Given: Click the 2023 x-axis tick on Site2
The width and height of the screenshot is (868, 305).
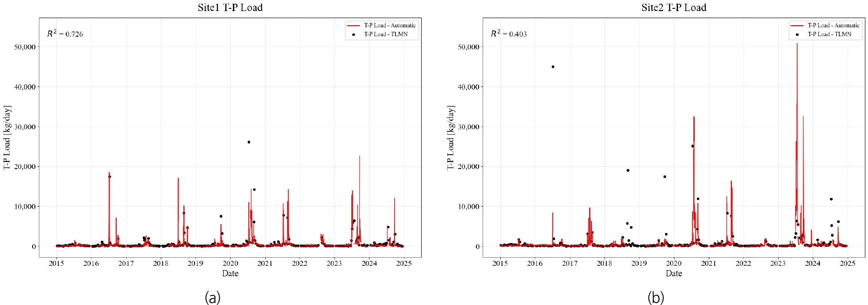Looking at the screenshot, I should click(778, 264).
